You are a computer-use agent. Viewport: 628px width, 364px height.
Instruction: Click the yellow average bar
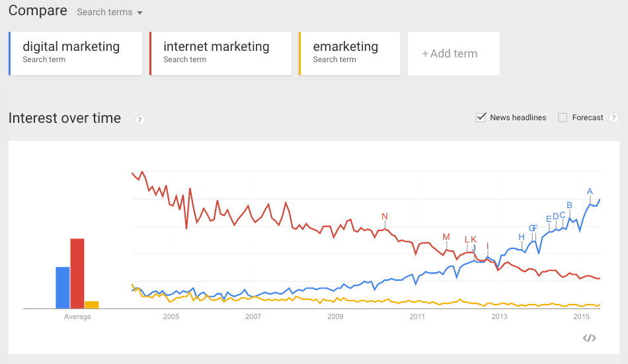[92, 305]
